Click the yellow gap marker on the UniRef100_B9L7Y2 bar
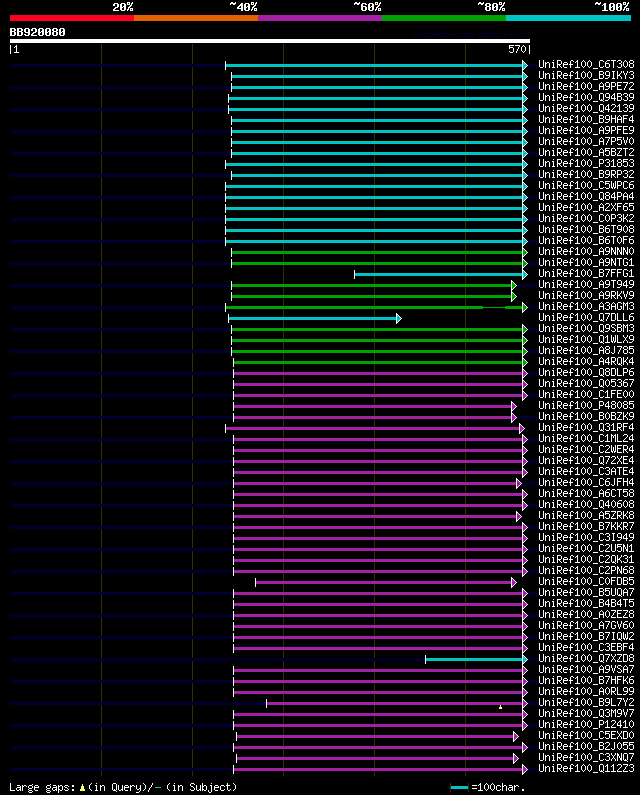Screen dimensions: 640x795 coord(501,707)
